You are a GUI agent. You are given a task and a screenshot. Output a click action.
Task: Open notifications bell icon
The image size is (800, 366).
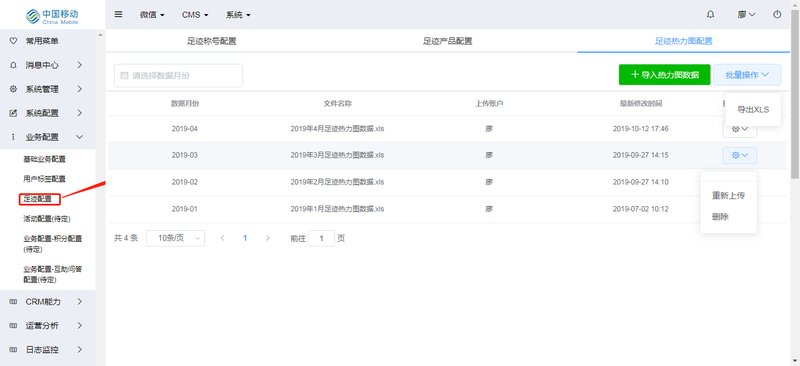point(710,15)
